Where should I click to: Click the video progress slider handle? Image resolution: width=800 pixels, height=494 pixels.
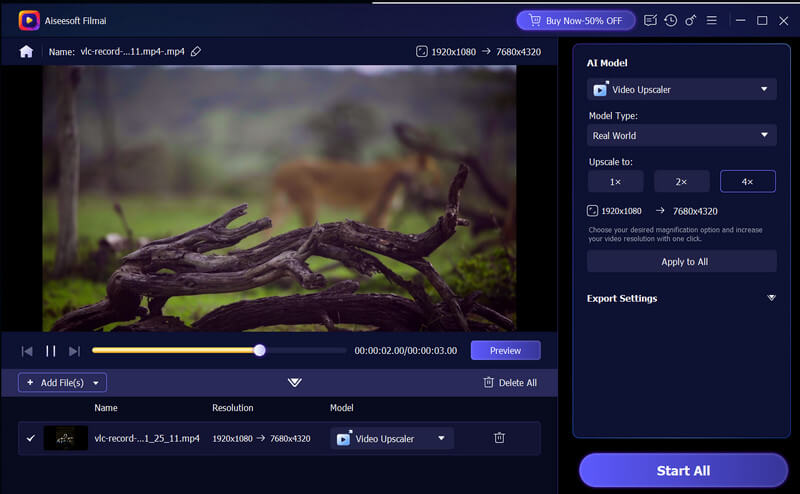[260, 350]
